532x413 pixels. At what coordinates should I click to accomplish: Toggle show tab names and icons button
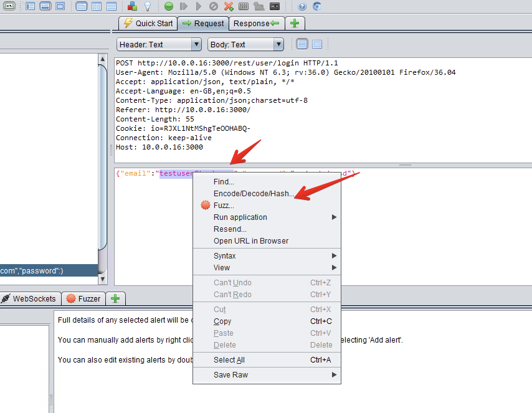point(9,6)
